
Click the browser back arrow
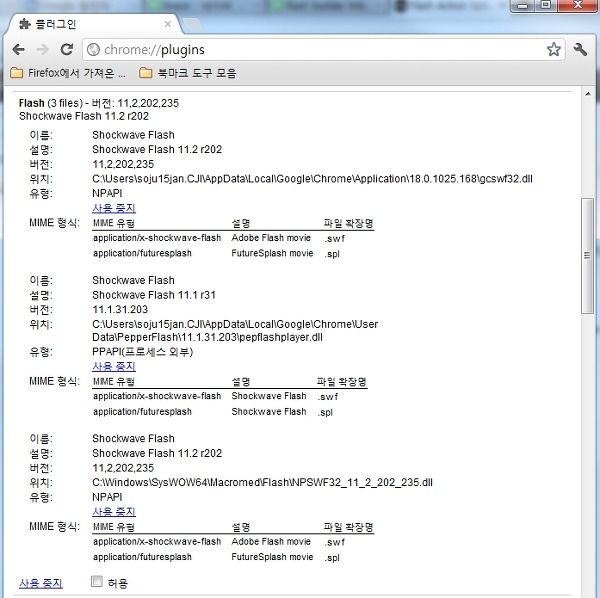pos(18,49)
